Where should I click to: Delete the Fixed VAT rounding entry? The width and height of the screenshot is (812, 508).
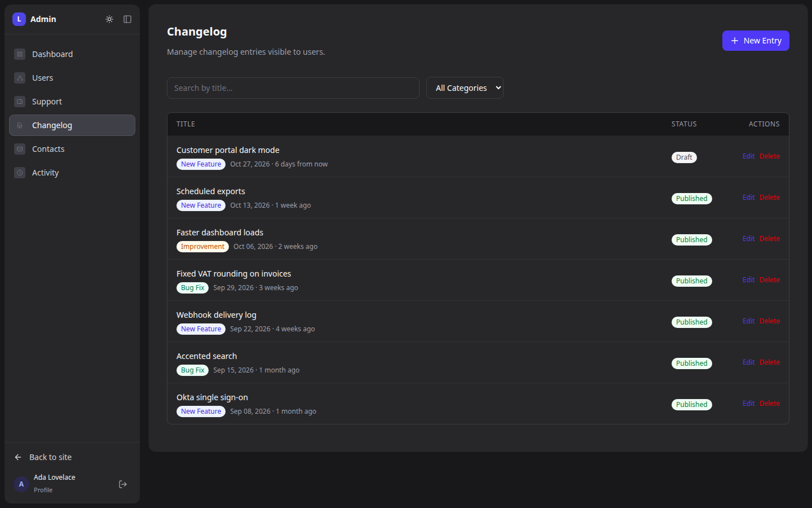click(x=770, y=280)
